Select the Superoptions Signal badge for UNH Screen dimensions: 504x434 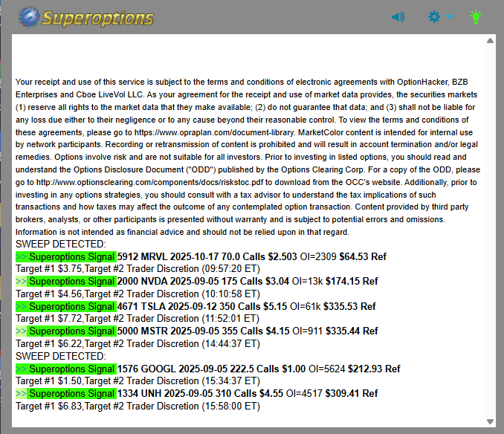pos(66,393)
